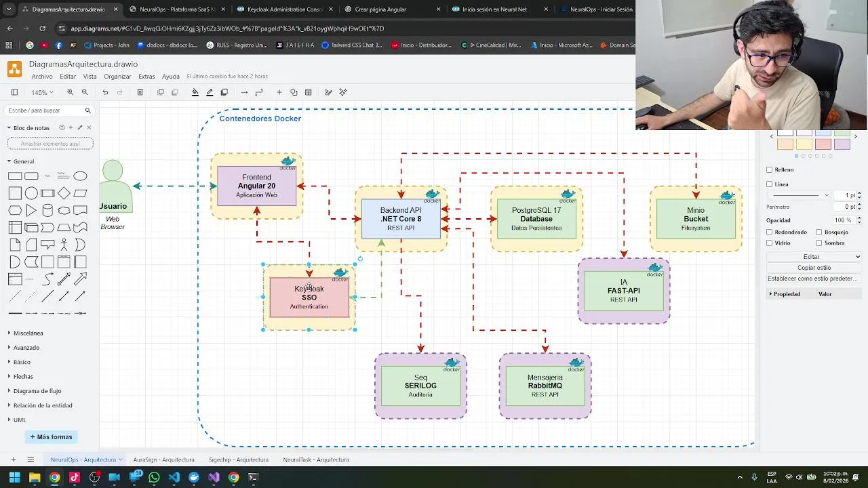Edit Bloc de notas with pencil icon
The height and width of the screenshot is (488, 868).
(80, 127)
